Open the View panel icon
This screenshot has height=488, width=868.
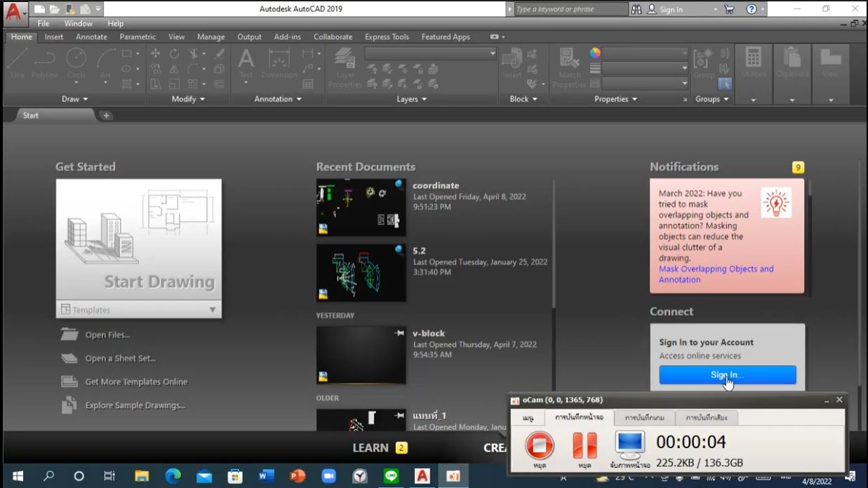pos(831,64)
